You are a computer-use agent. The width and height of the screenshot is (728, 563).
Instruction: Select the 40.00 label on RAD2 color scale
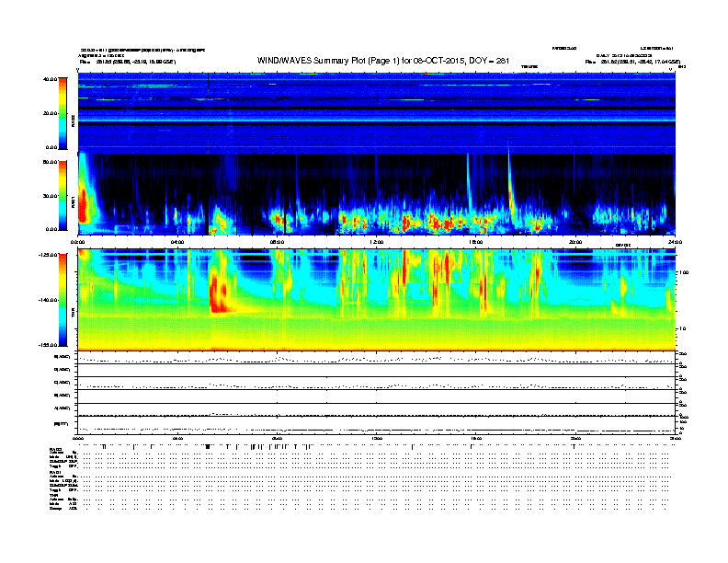[50, 79]
